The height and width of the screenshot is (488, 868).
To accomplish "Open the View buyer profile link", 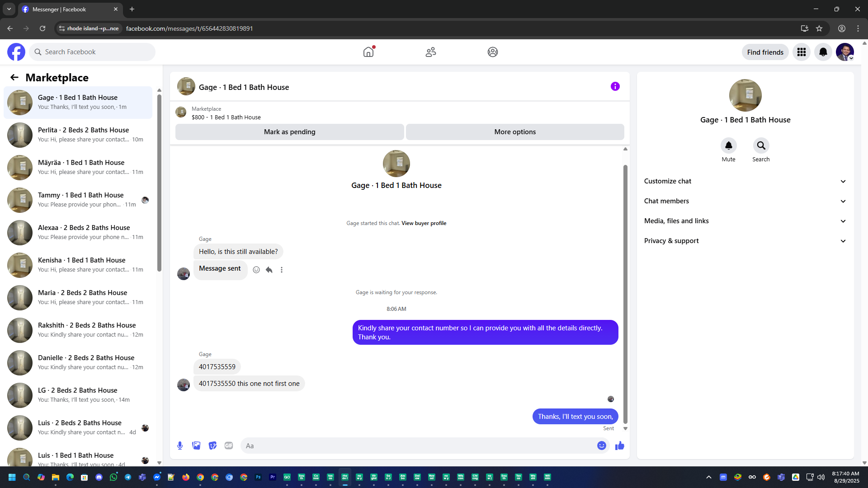I will [424, 223].
